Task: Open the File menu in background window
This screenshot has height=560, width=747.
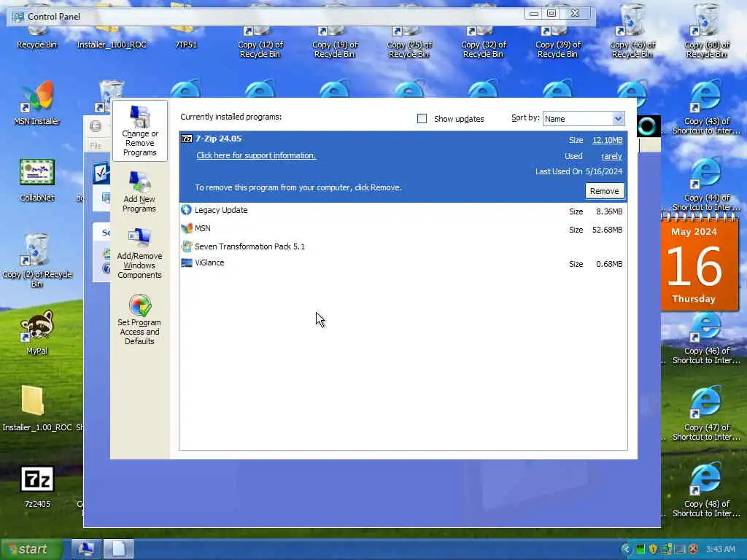Action: pyautogui.click(x=96, y=146)
